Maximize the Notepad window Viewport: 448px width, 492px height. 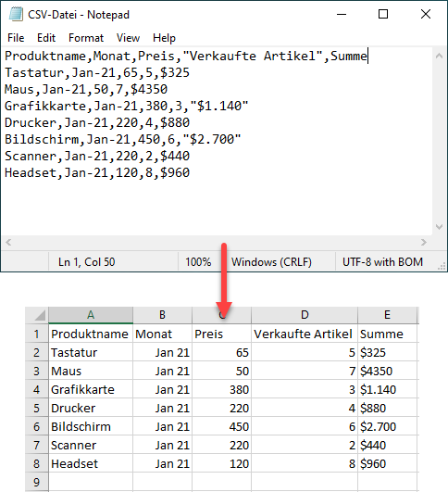tap(383, 14)
